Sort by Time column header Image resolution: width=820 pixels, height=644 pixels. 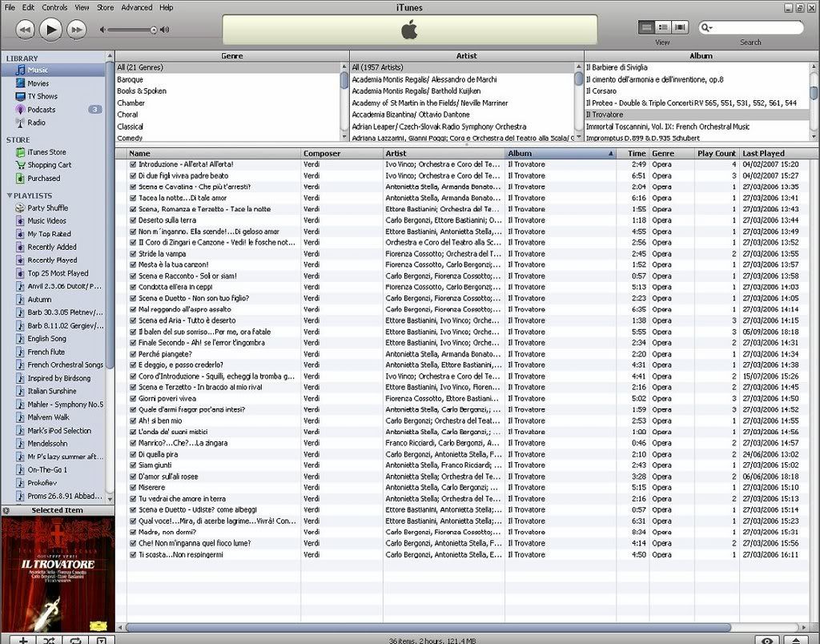tap(633, 153)
